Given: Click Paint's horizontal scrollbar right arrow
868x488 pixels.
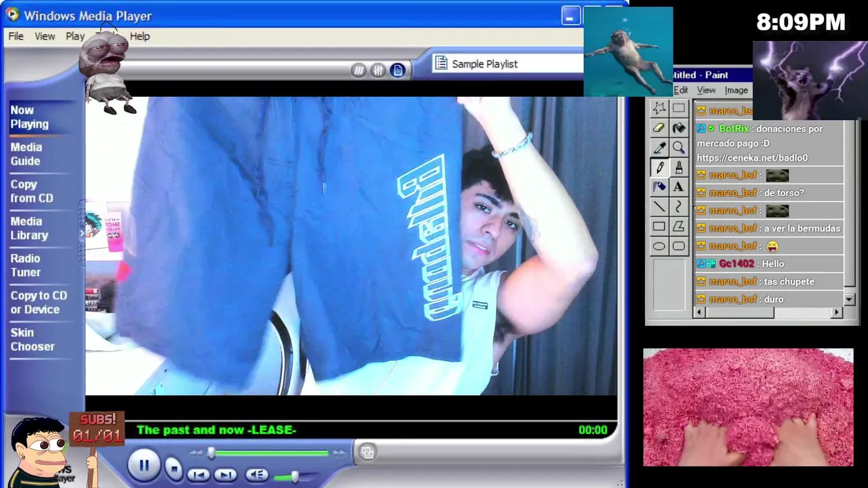Looking at the screenshot, I should pyautogui.click(x=837, y=312).
